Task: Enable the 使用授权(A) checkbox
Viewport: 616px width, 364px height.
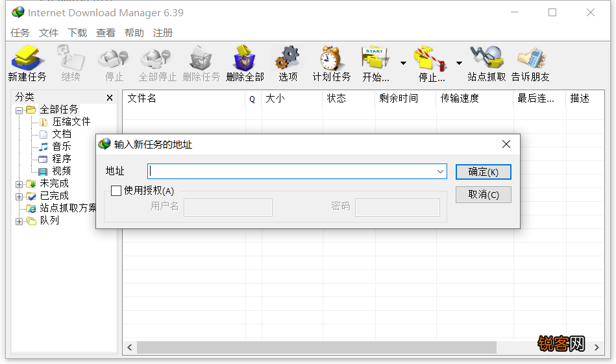Action: click(116, 191)
